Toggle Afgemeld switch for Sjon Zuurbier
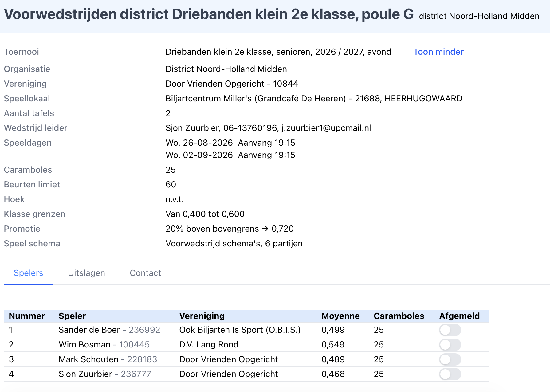Screen dimensions: 550x392 [450, 374]
